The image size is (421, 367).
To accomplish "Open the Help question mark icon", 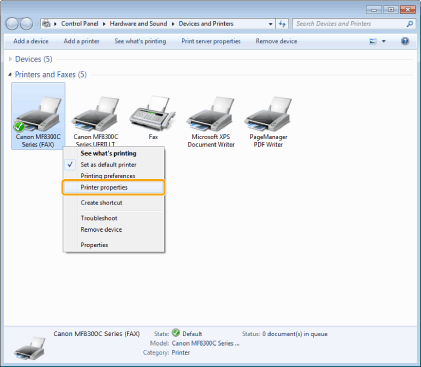I will pyautogui.click(x=405, y=41).
